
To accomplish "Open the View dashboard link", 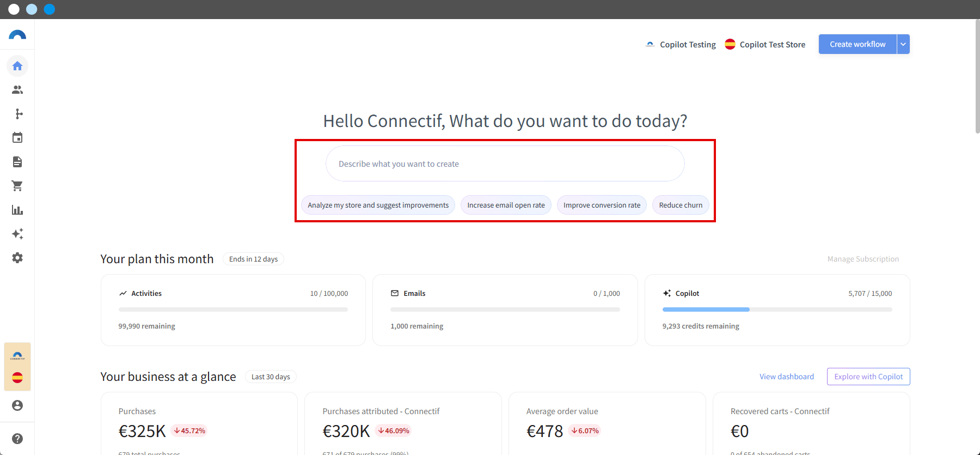I will (x=787, y=377).
